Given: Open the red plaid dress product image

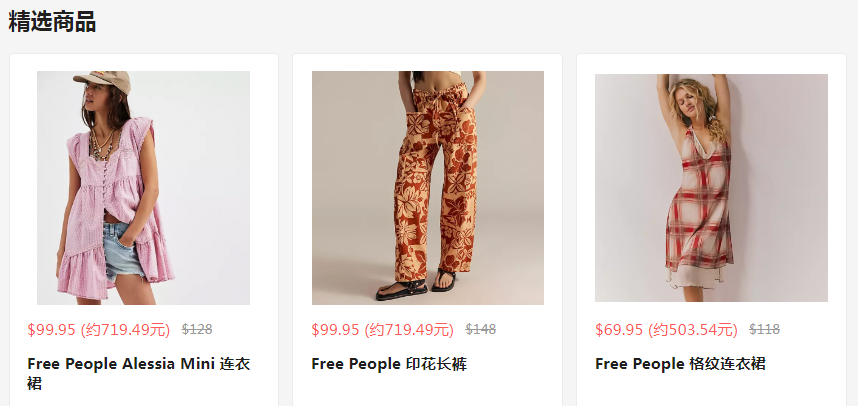Looking at the screenshot, I should [x=711, y=188].
